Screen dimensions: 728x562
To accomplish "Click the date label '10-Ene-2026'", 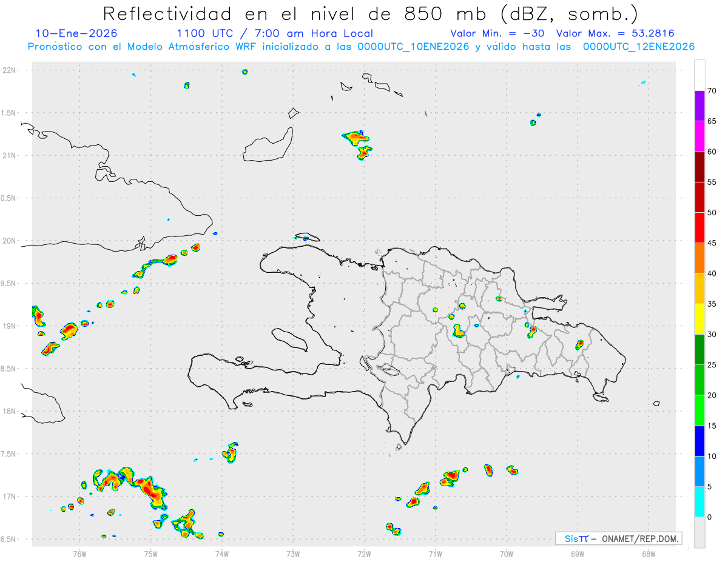I will coord(76,33).
